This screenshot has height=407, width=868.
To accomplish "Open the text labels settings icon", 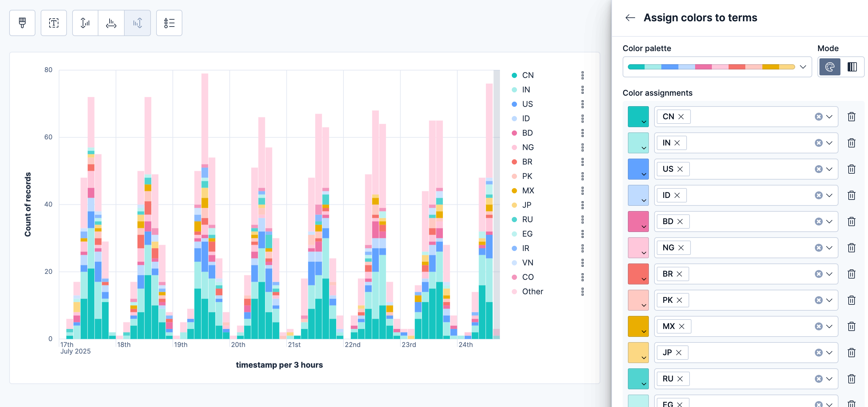I will click(54, 23).
